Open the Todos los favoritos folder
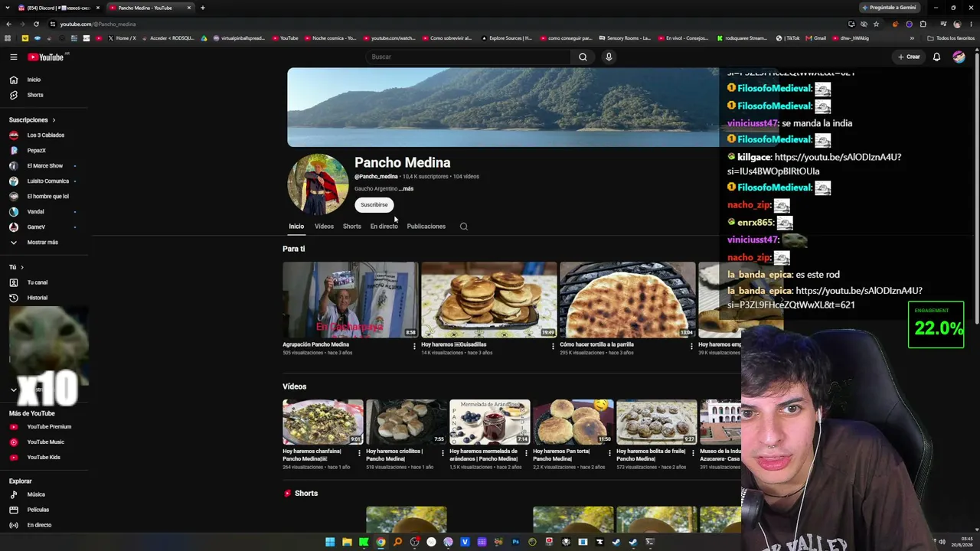The width and height of the screenshot is (980, 551). click(x=952, y=38)
